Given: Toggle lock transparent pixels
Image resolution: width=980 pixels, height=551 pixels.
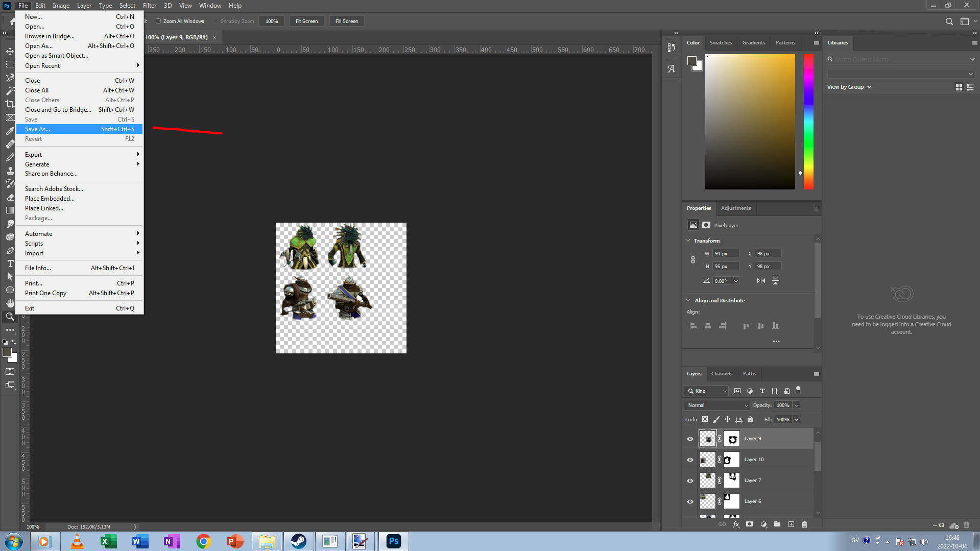Looking at the screenshot, I should coord(705,419).
